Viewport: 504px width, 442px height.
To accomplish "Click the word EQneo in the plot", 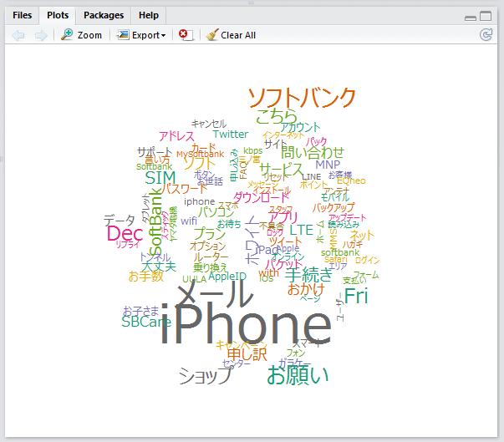I will pos(351,180).
